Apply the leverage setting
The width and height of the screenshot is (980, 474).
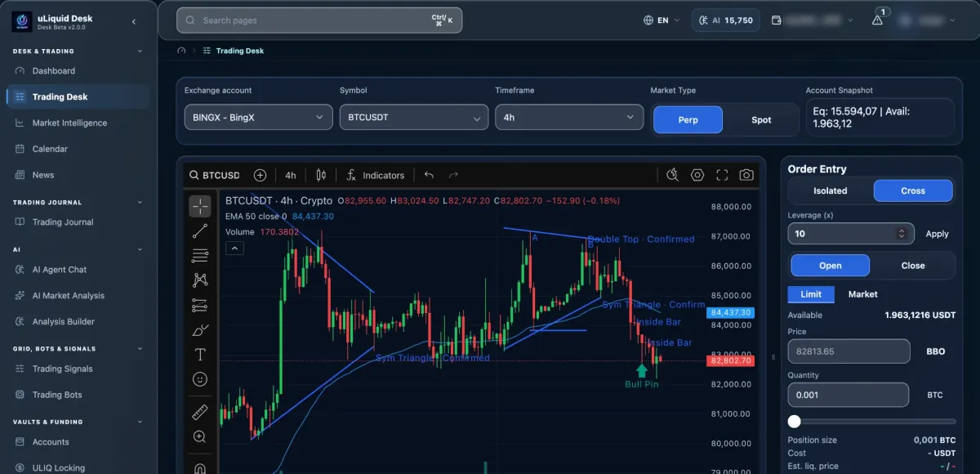pos(937,234)
